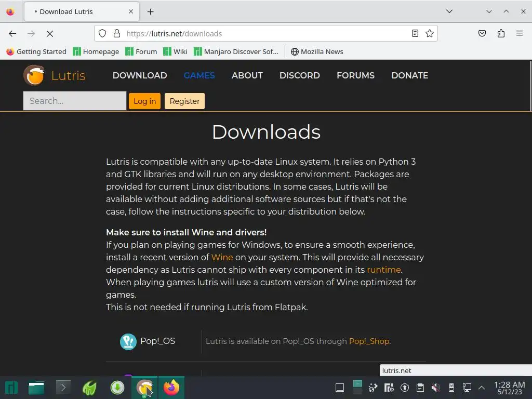The height and width of the screenshot is (399, 532).
Task: Open the green download arrow taskbar app
Action: tap(117, 388)
